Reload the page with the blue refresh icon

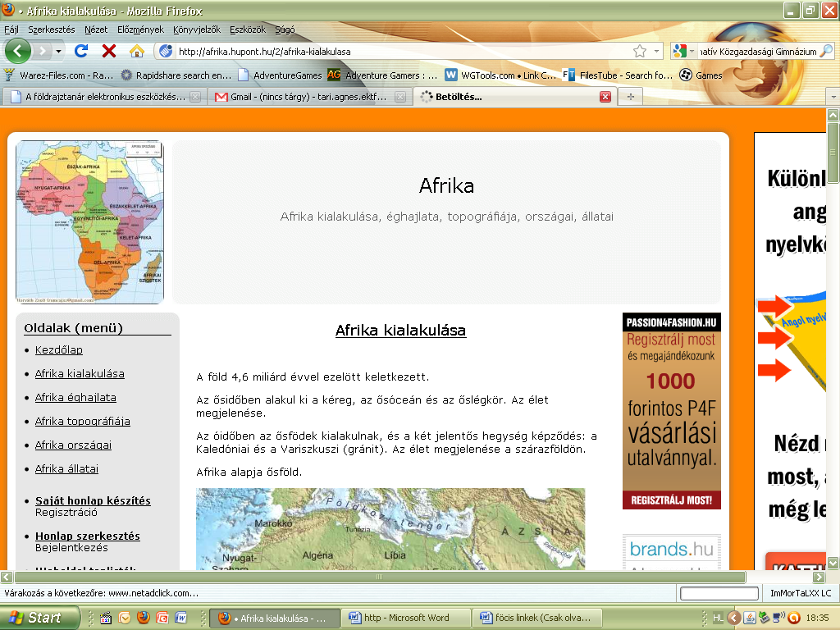coord(81,52)
